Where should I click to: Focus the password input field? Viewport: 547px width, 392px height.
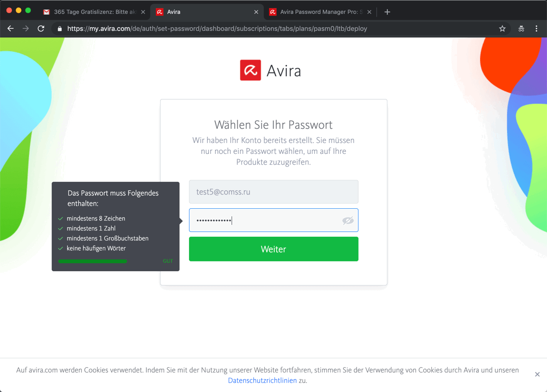[274, 220]
